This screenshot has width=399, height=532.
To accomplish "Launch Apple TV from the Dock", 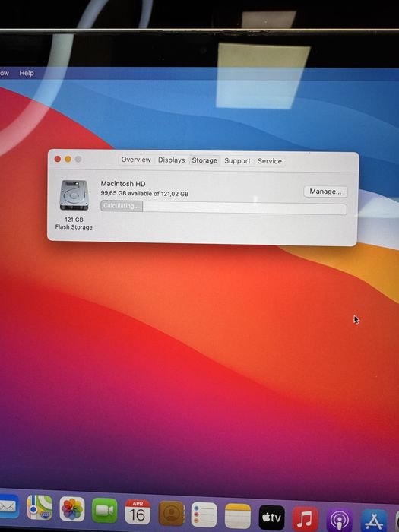I will (272, 518).
